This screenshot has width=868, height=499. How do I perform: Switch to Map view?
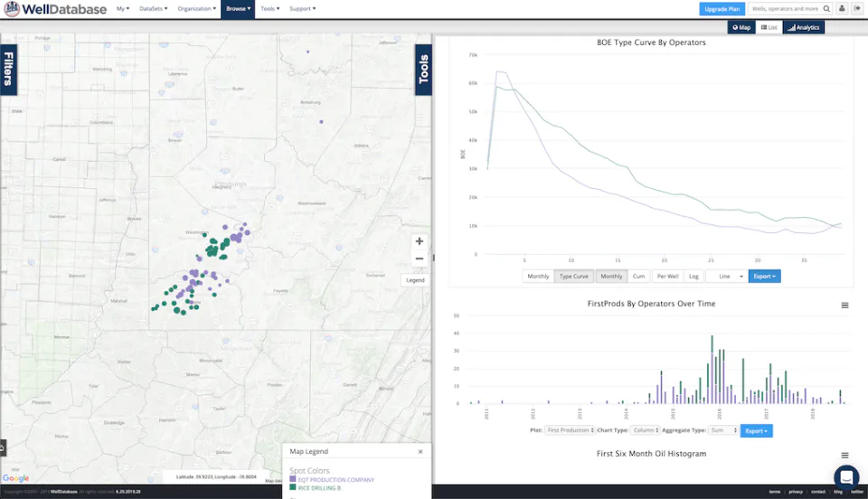(741, 28)
